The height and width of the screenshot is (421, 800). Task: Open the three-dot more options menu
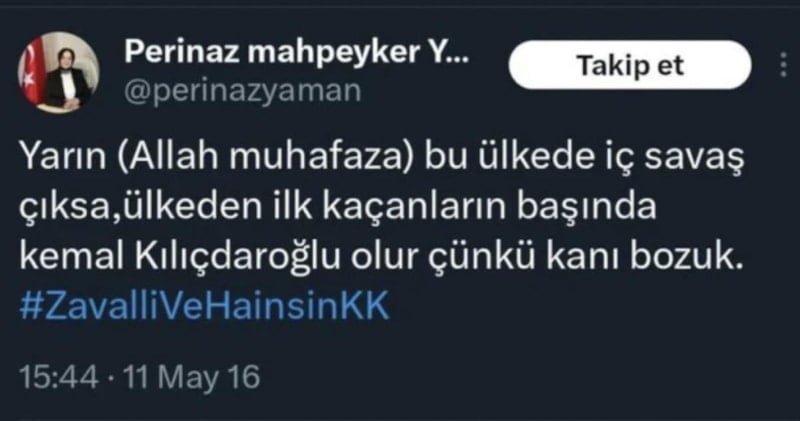784,65
